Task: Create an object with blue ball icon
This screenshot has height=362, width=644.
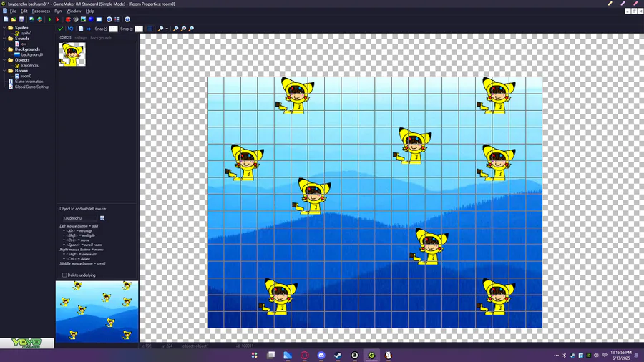Action: point(91,19)
